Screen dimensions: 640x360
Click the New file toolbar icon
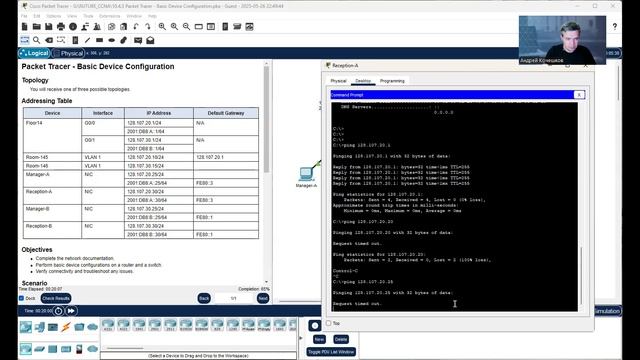[24, 27]
